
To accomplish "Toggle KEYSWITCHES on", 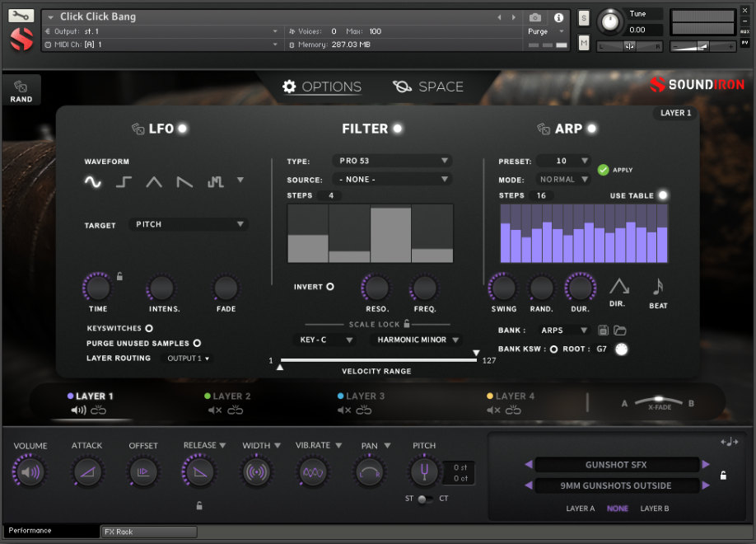I will [x=150, y=328].
